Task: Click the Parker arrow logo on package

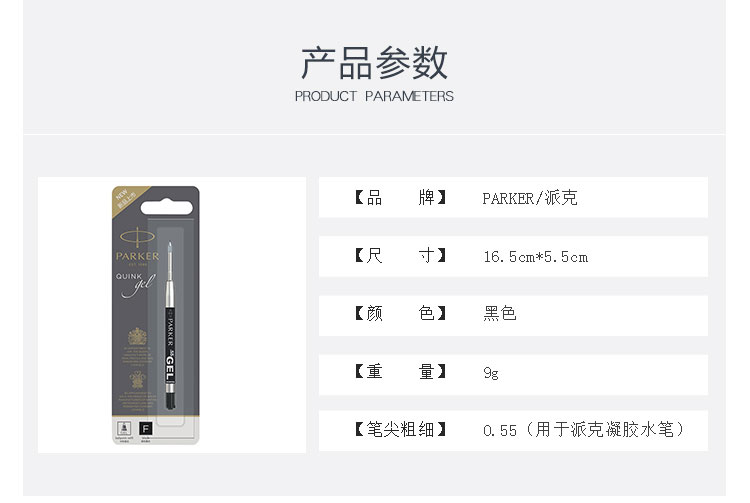Action: [137, 236]
